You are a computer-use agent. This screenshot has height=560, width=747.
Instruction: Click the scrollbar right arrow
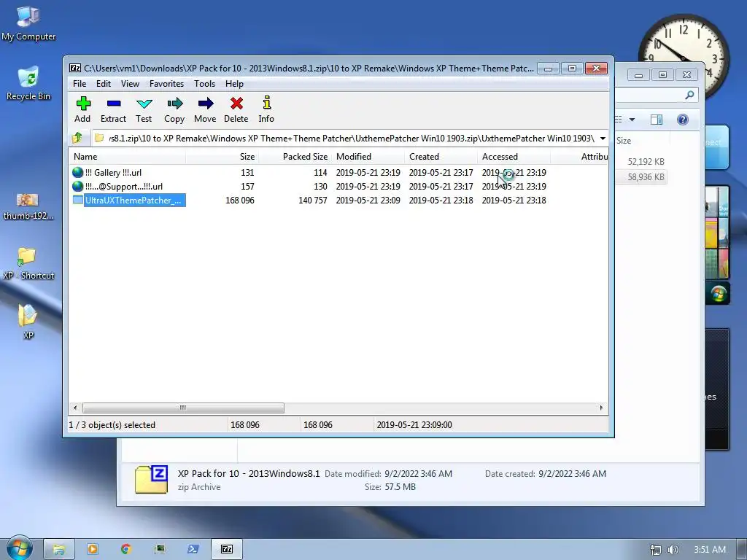click(x=601, y=408)
